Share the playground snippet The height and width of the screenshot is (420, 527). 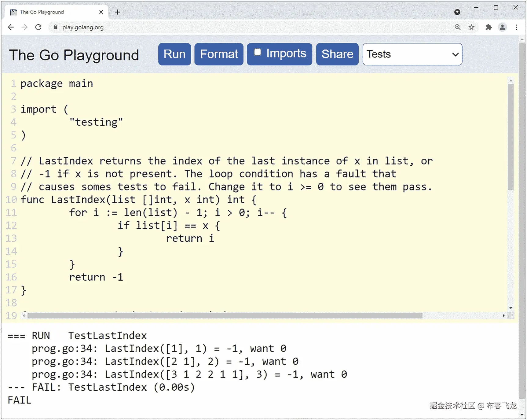pos(337,54)
